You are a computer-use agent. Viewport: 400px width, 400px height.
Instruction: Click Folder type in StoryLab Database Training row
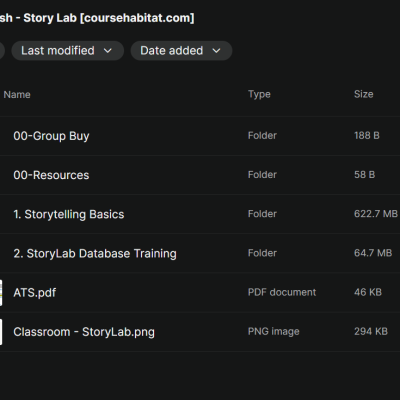[262, 253]
